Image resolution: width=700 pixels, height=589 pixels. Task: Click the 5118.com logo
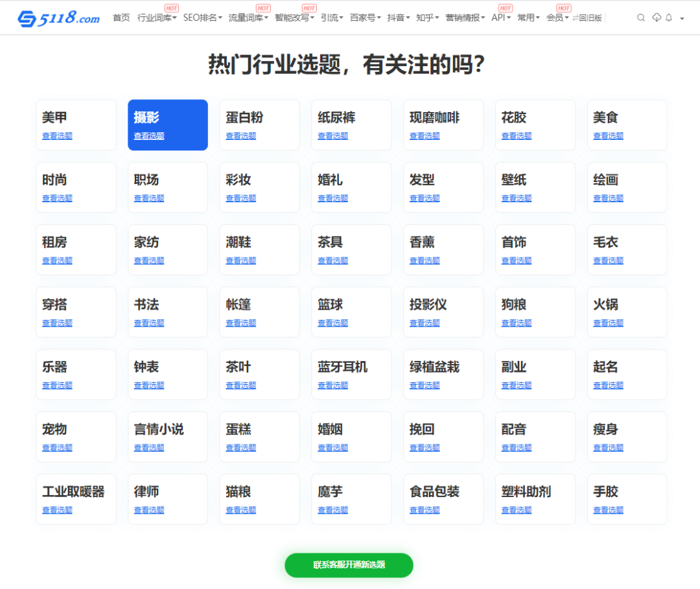[x=58, y=18]
